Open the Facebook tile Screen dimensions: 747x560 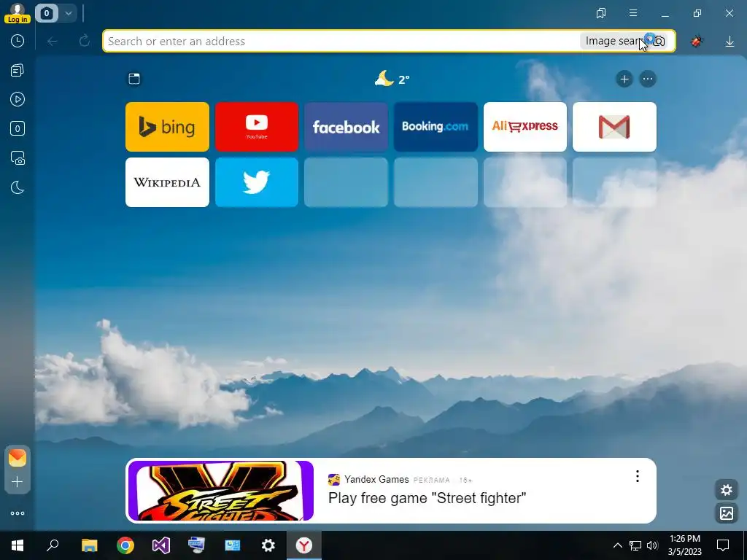coord(347,127)
